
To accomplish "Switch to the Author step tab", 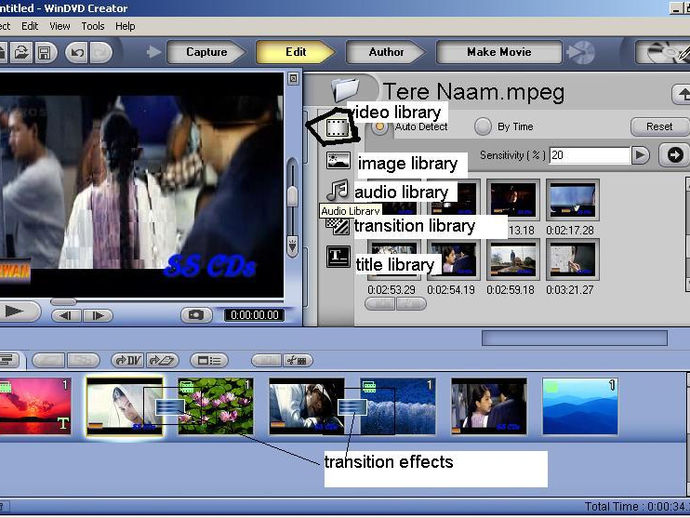I will pyautogui.click(x=386, y=52).
